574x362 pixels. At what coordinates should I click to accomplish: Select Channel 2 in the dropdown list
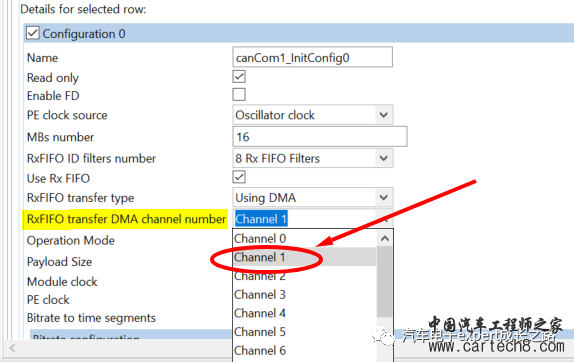click(305, 276)
